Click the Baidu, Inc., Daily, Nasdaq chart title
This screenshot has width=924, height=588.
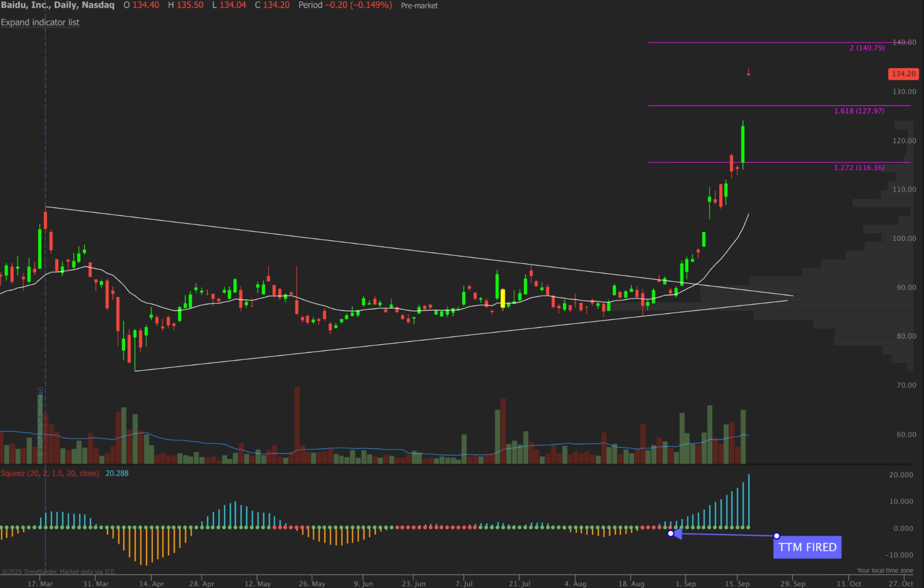(58, 5)
